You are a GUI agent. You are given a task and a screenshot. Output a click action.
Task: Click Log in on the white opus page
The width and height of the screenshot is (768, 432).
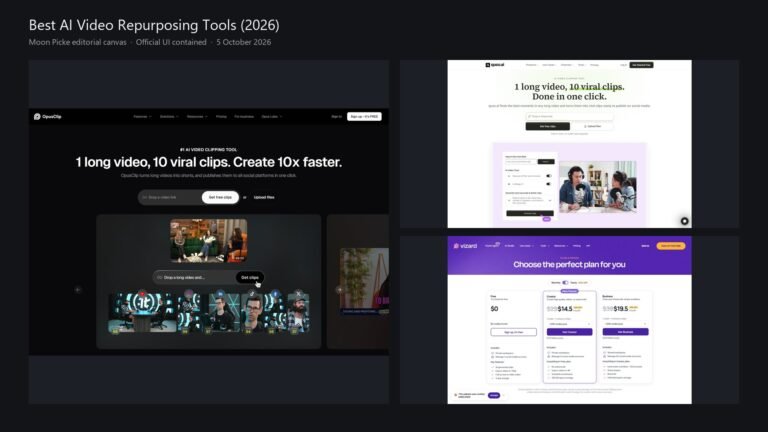coord(623,65)
